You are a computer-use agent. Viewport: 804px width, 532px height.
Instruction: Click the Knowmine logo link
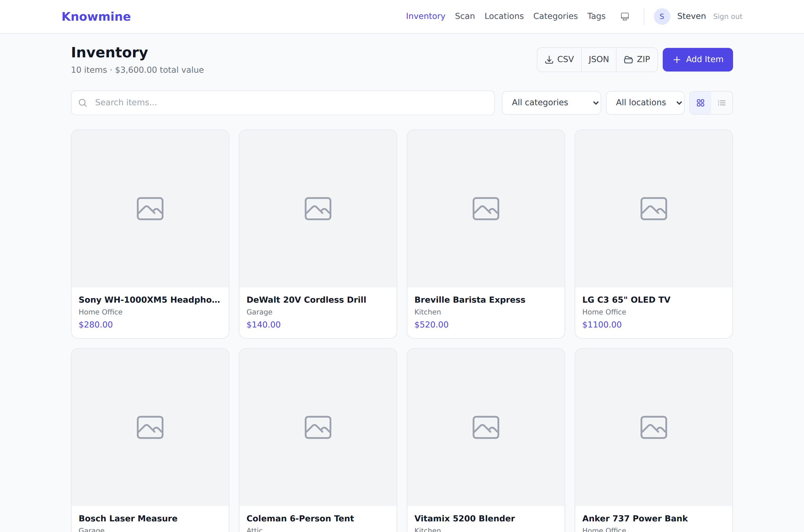point(96,16)
